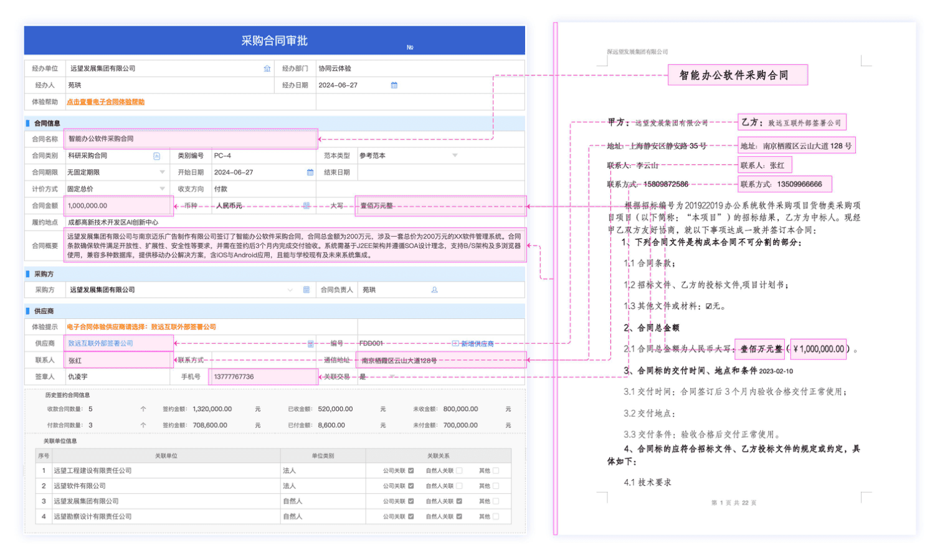Click the person picker icon for 合同负责人
The image size is (940, 560).
[x=434, y=290]
